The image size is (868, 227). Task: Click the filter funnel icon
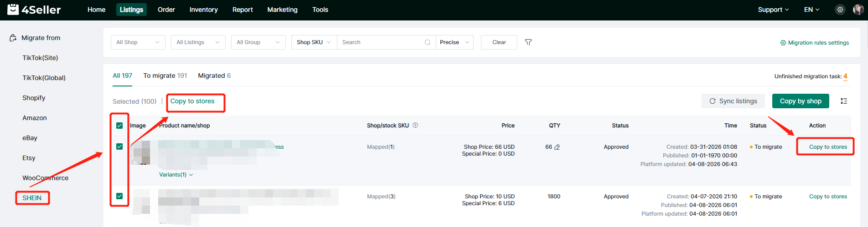pyautogui.click(x=528, y=42)
